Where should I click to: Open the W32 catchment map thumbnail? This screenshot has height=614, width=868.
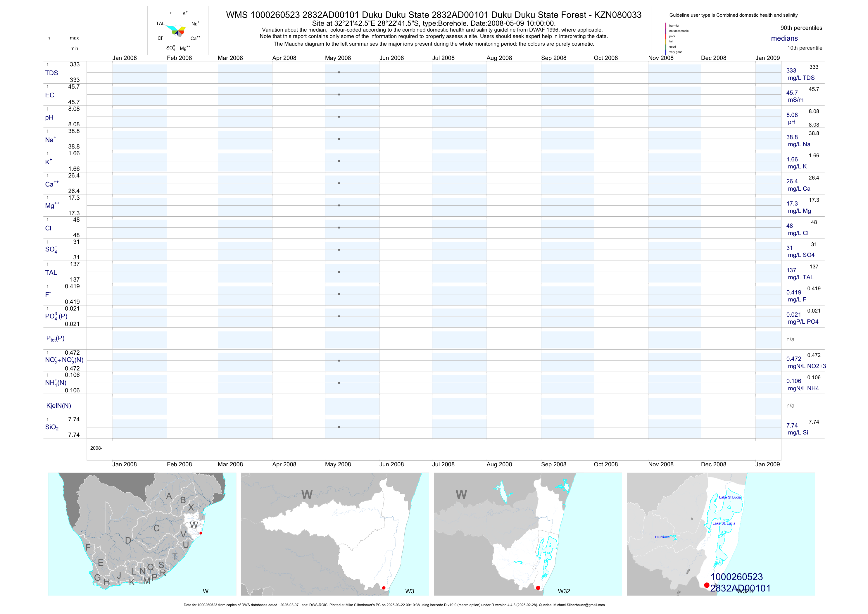coord(527,534)
